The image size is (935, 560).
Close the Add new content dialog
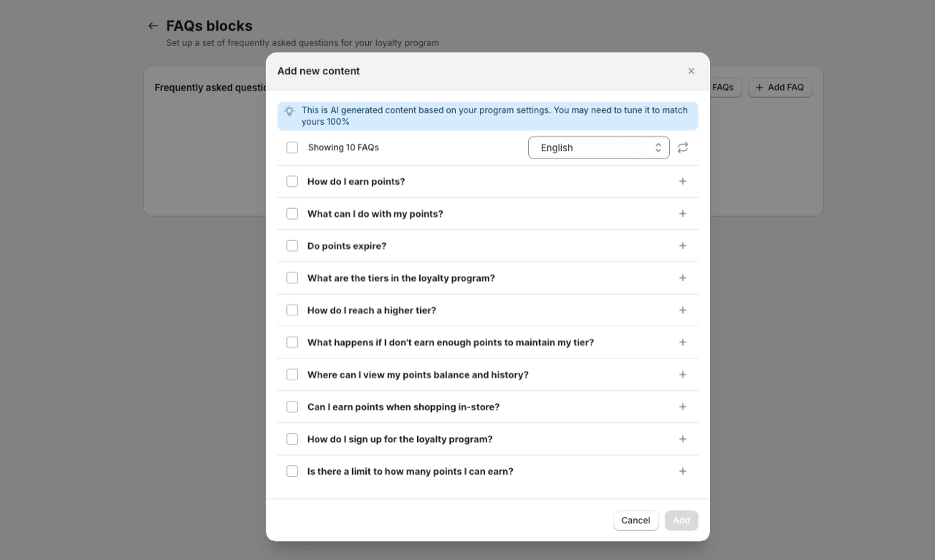691,71
